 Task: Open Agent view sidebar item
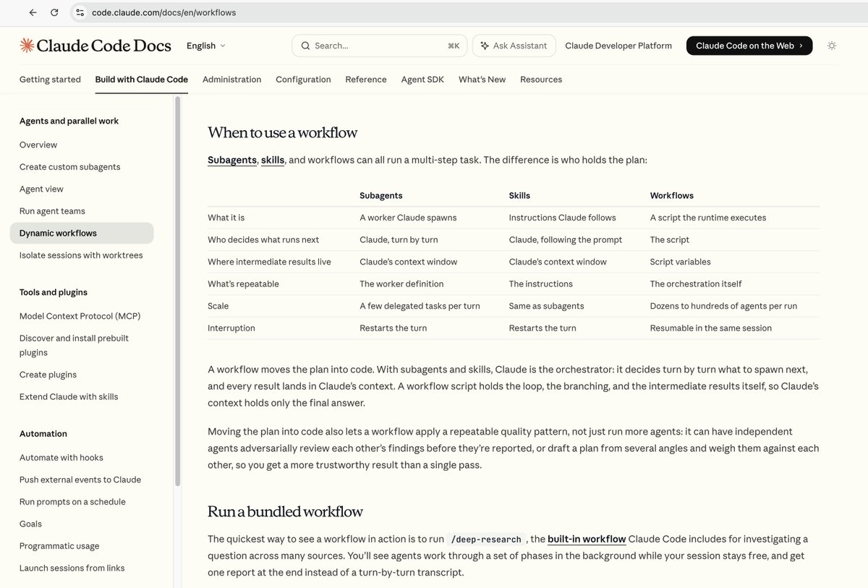(41, 189)
